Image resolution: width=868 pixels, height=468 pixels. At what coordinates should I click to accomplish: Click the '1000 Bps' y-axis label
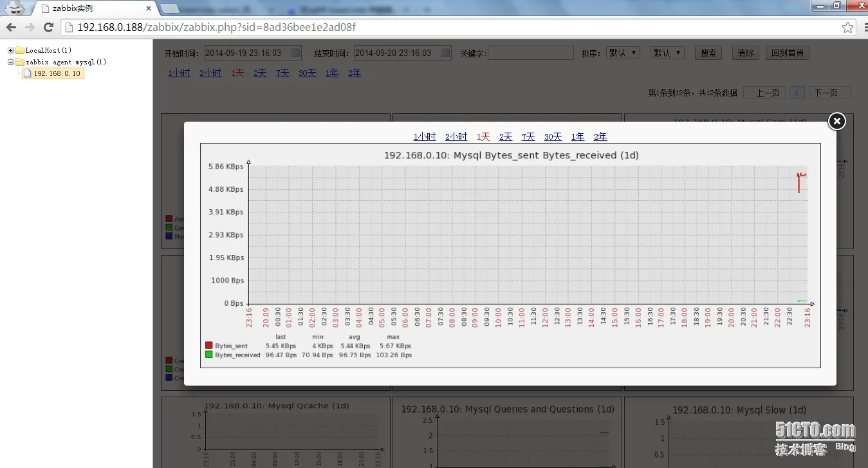pyautogui.click(x=228, y=281)
